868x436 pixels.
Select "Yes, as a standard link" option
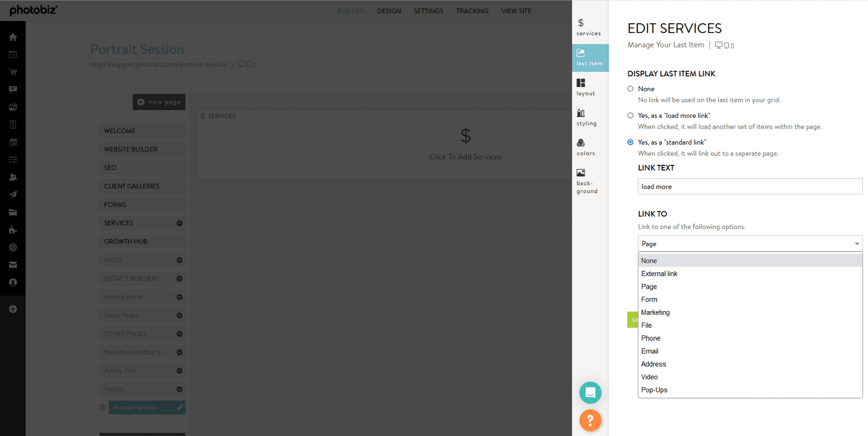pyautogui.click(x=631, y=142)
